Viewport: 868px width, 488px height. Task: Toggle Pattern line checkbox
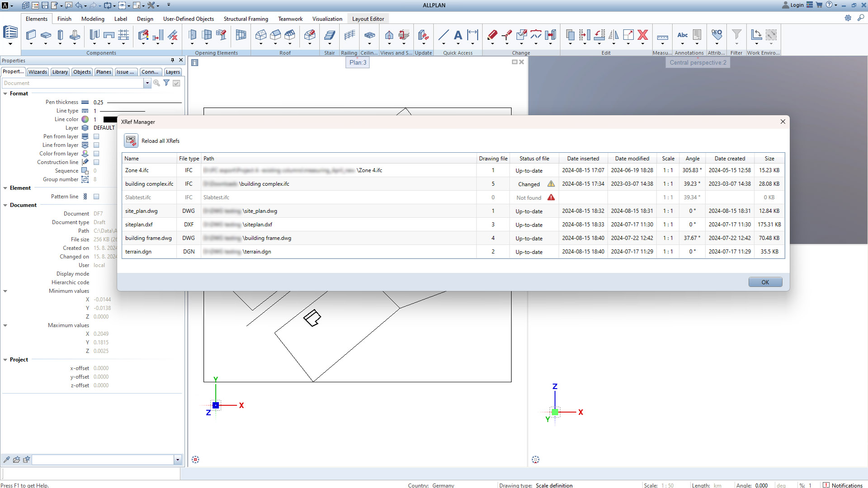pos(96,197)
